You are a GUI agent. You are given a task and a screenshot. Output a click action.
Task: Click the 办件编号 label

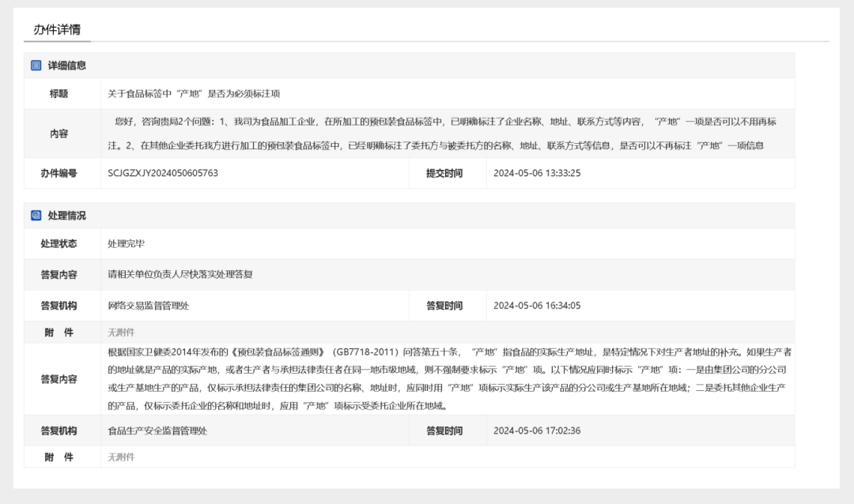point(59,173)
